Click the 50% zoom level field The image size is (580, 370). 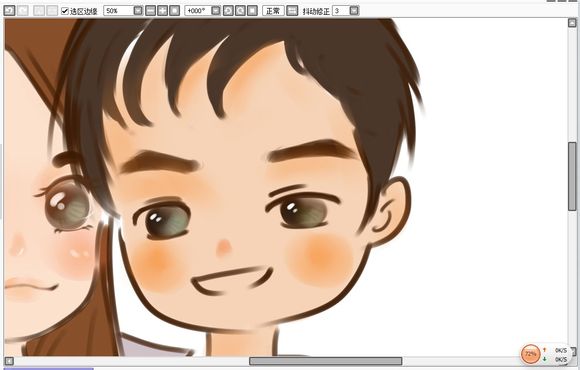pos(118,11)
